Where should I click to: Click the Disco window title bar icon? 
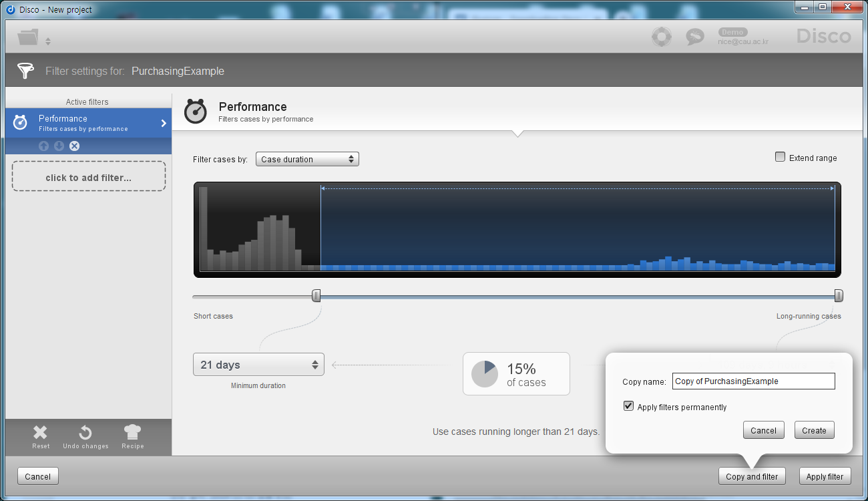(10, 9)
